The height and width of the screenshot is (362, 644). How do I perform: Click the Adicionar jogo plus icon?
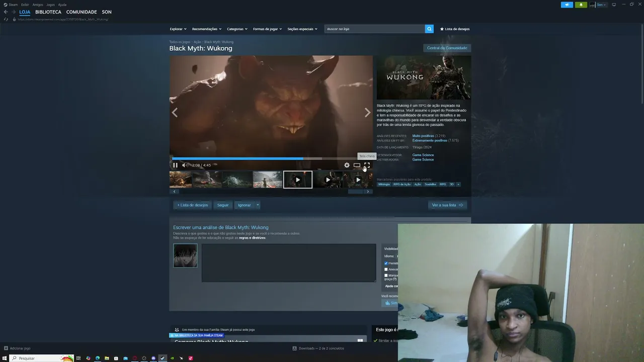pyautogui.click(x=6, y=348)
